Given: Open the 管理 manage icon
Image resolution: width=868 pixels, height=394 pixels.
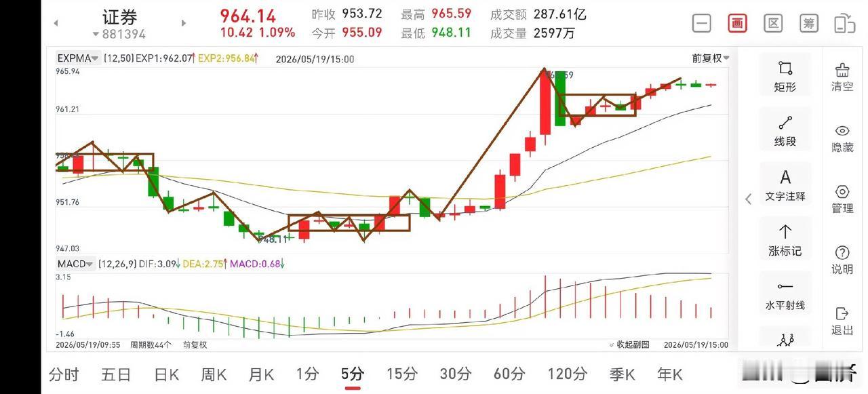Looking at the screenshot, I should [x=842, y=199].
